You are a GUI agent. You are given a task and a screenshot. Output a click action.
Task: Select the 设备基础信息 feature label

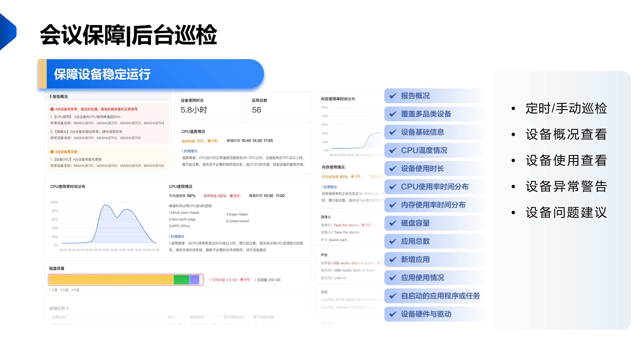423,132
